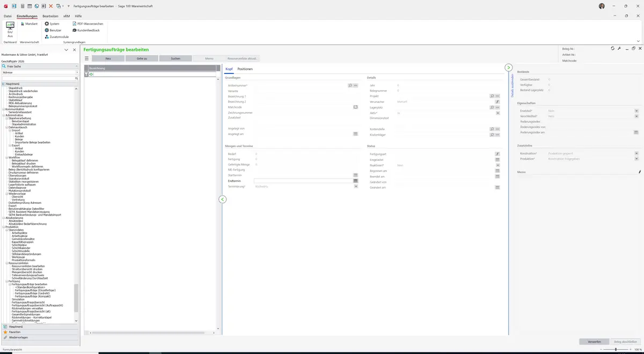Toggle the list pane with green left-arrow circle
The height and width of the screenshot is (354, 644).
point(223,199)
